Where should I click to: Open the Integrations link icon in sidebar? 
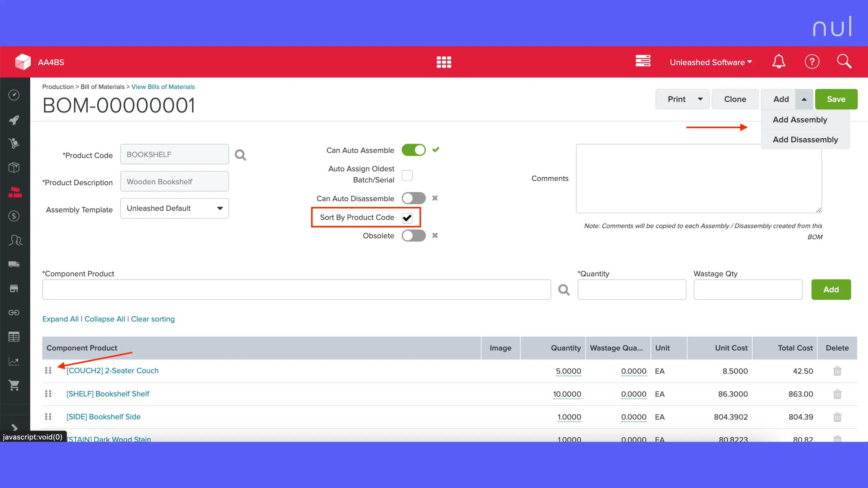click(x=14, y=313)
